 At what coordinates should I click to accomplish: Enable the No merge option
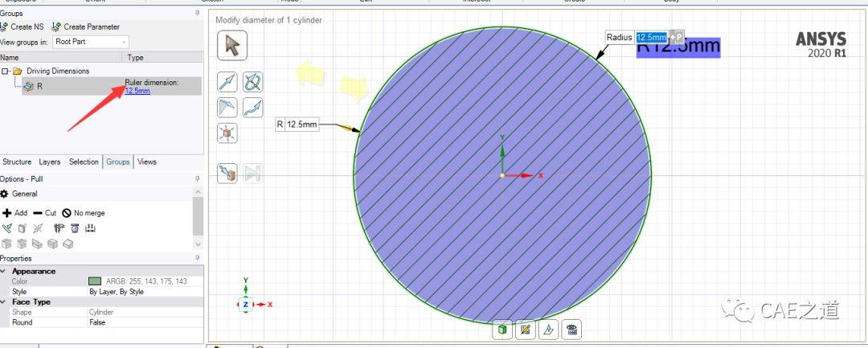tap(83, 213)
